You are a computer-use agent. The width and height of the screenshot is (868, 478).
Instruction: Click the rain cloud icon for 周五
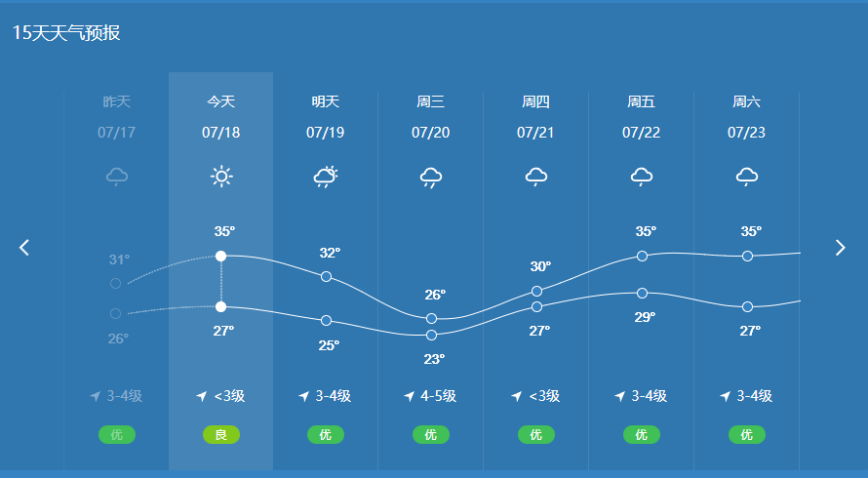pos(641,177)
